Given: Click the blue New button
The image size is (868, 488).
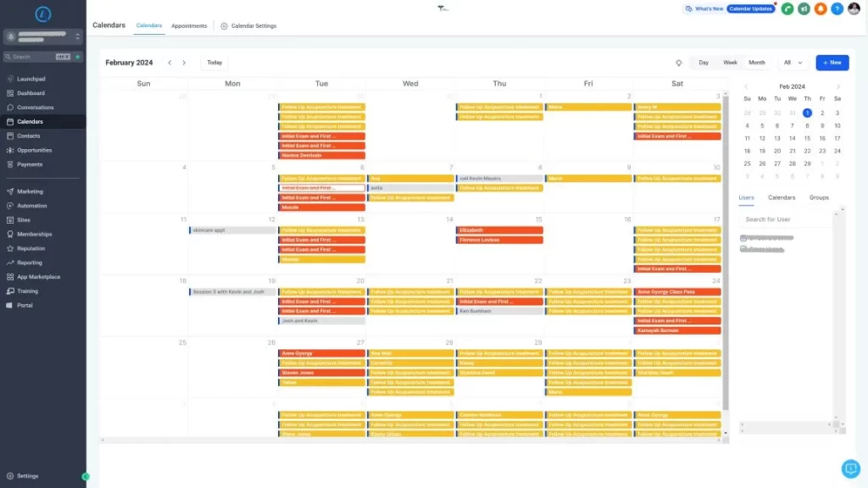Looking at the screenshot, I should (x=832, y=63).
